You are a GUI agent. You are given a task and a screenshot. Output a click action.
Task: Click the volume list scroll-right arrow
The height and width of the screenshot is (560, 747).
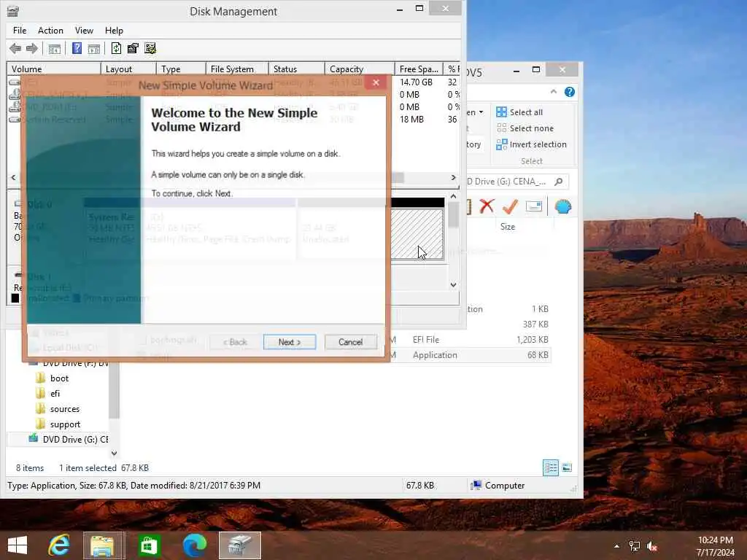(453, 177)
